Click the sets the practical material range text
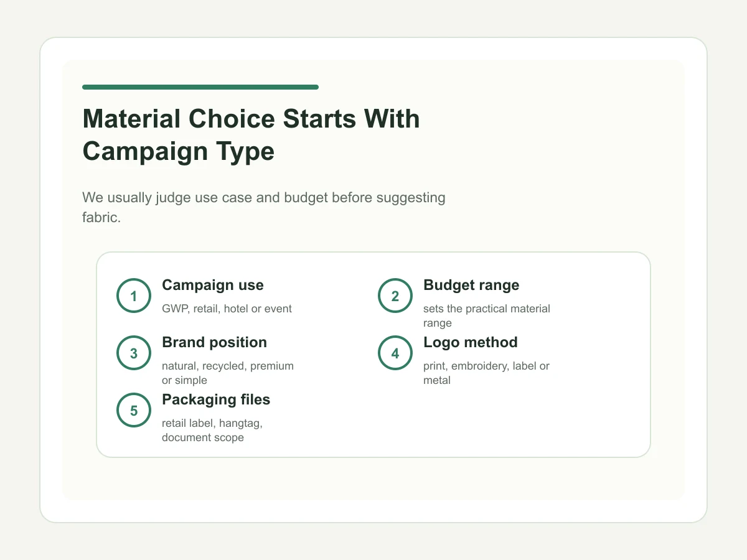This screenshot has width=747, height=560. [x=487, y=316]
